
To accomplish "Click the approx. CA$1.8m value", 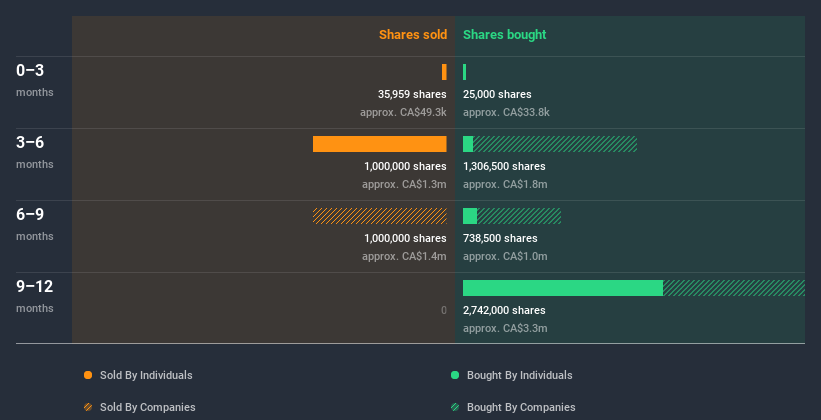I will 505,184.
